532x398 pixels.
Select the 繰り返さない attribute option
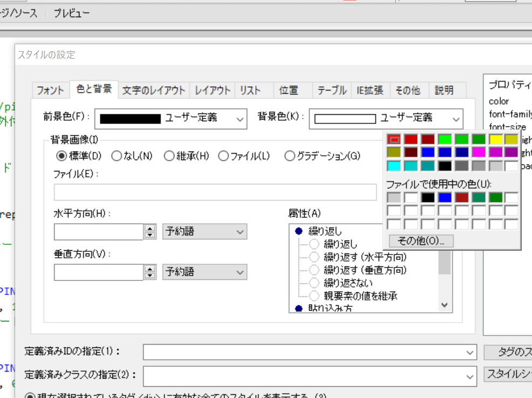coord(314,283)
